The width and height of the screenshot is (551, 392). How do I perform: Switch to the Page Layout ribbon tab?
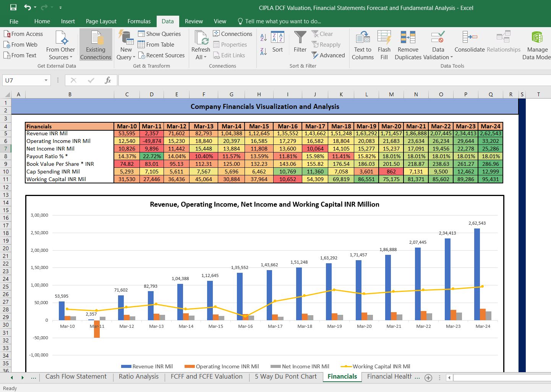[x=101, y=21]
